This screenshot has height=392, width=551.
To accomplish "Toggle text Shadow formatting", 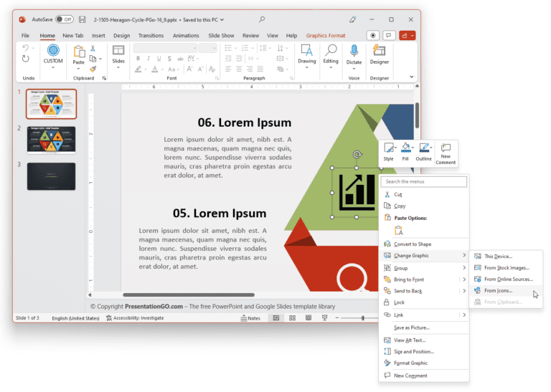I will 169,58.
